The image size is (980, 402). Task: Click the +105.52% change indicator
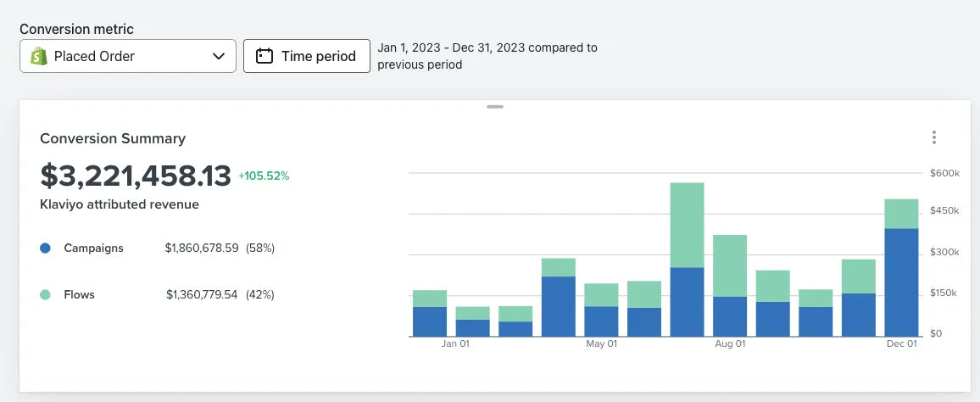264,176
